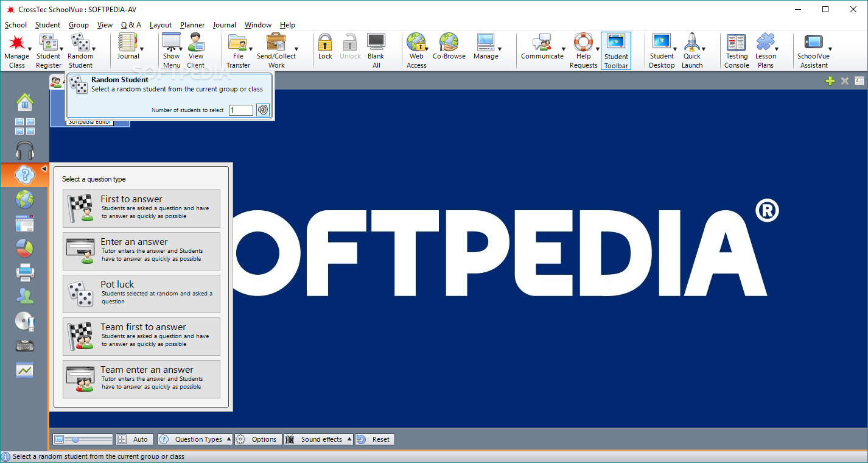This screenshot has width=868, height=463.
Task: Open the line graph sidebar icon
Action: pos(25,370)
